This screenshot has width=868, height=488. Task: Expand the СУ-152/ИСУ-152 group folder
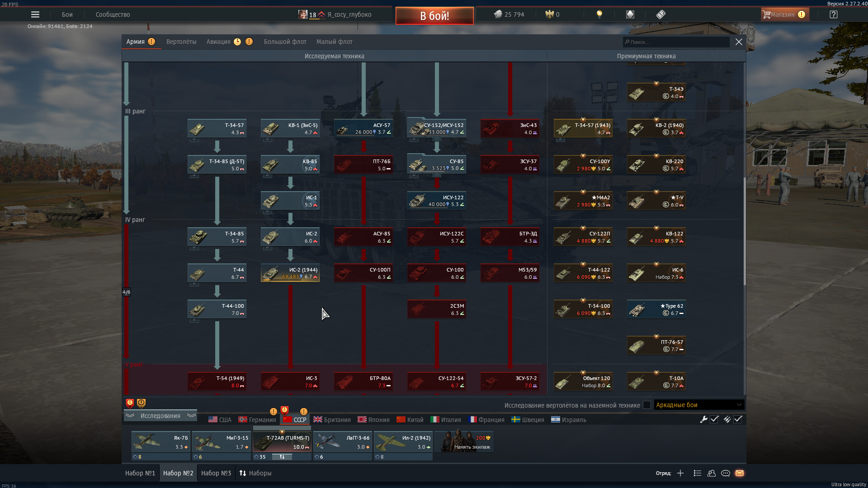tap(437, 139)
